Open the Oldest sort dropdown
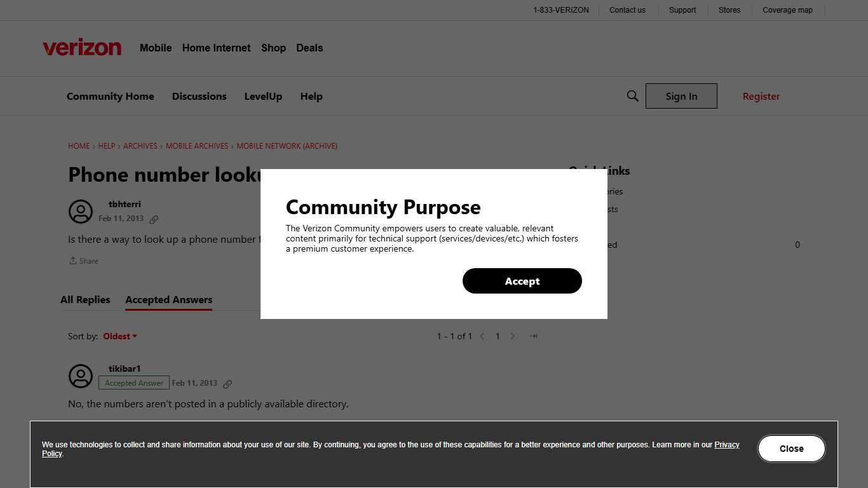The image size is (868, 488). [x=119, y=336]
